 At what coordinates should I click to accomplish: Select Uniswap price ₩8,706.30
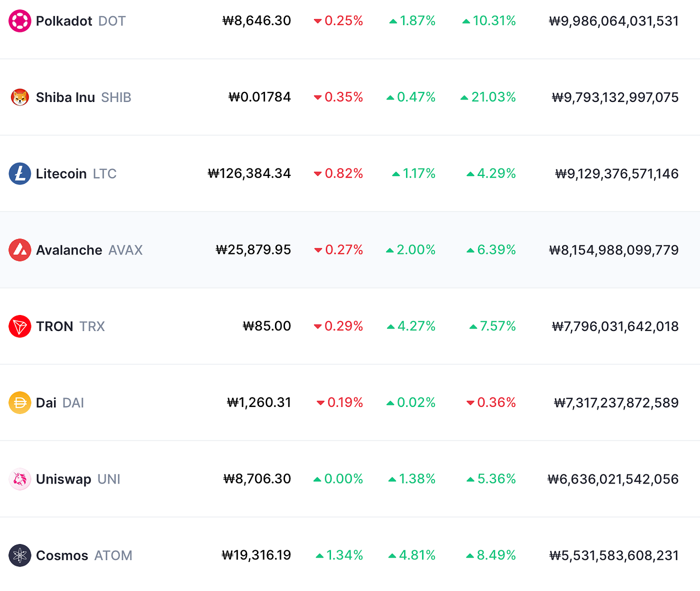(x=257, y=478)
